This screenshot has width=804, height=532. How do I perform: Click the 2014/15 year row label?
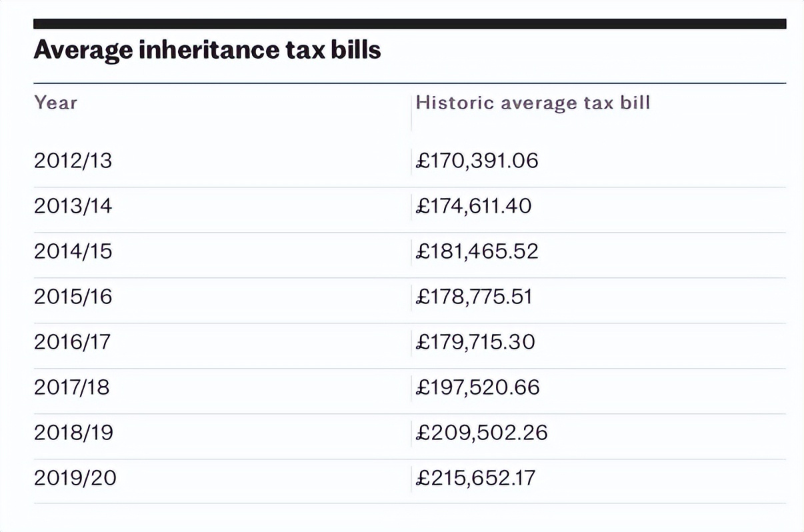[x=73, y=251]
